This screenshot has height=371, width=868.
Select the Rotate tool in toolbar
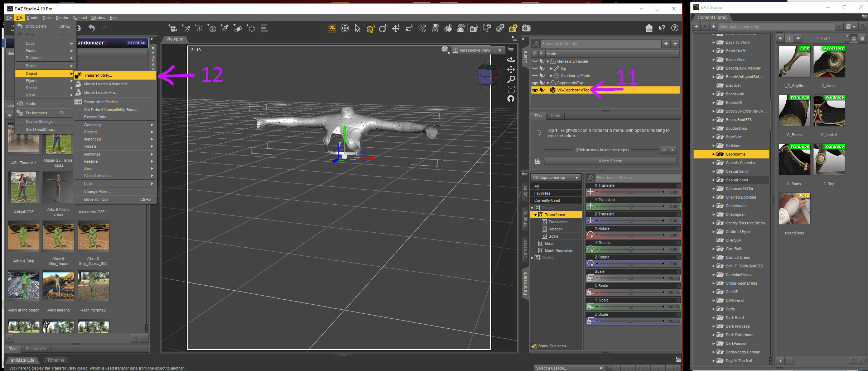pos(383,28)
